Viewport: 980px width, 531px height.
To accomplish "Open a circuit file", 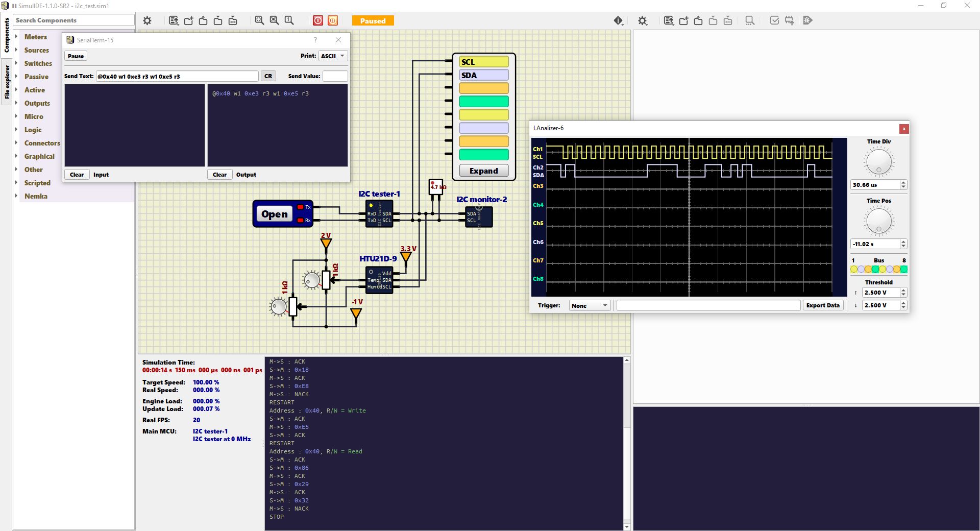I will 203,20.
